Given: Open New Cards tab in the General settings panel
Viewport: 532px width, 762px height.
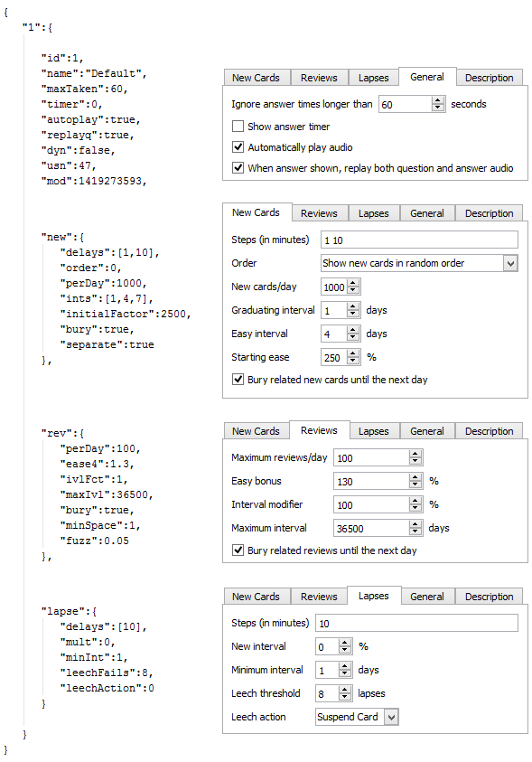Looking at the screenshot, I should 256,78.
